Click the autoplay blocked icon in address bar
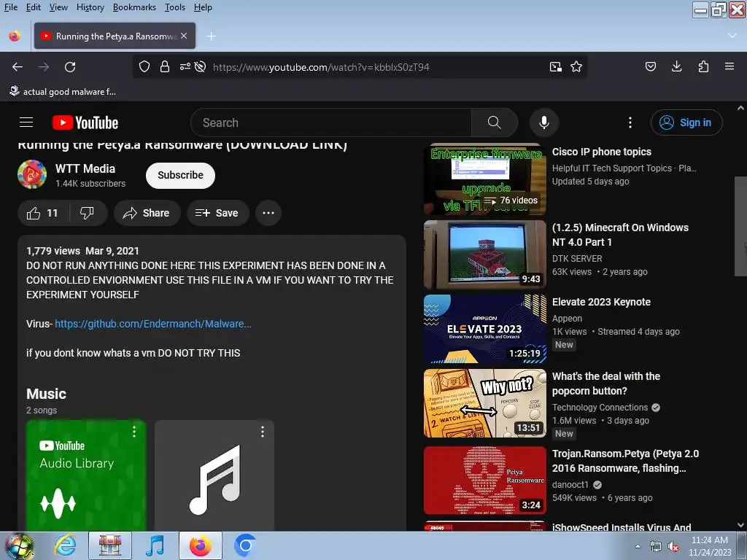Image resolution: width=747 pixels, height=560 pixels. [x=200, y=66]
